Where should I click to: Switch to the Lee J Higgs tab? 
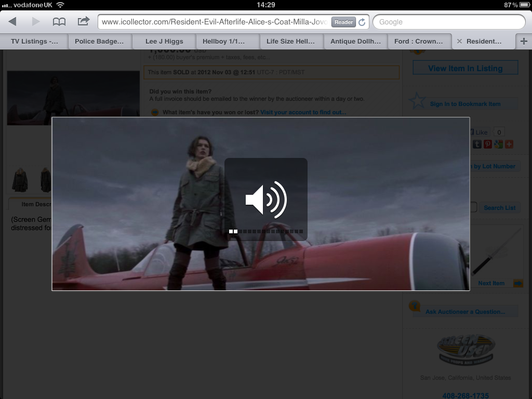tap(164, 42)
